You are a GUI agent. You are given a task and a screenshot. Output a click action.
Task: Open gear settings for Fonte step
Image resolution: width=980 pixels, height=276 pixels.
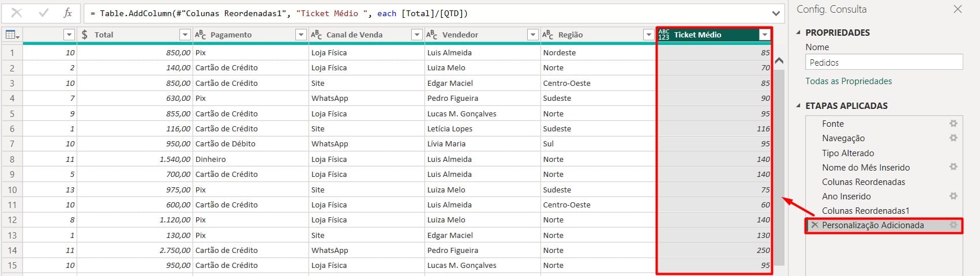[x=953, y=123]
